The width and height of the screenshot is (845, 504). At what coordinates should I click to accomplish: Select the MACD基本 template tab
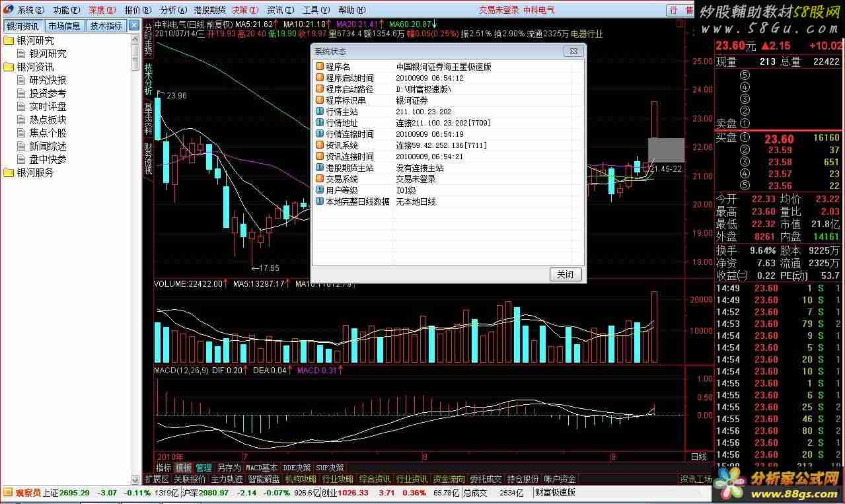tap(262, 468)
